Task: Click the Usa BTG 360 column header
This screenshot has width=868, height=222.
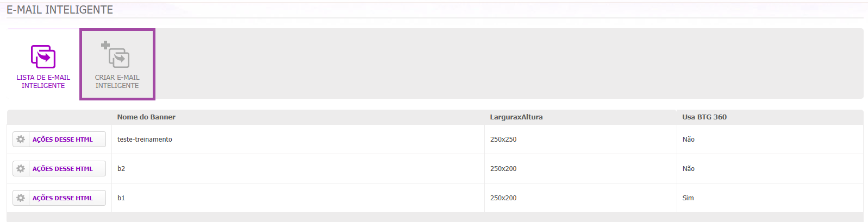Action: 704,117
